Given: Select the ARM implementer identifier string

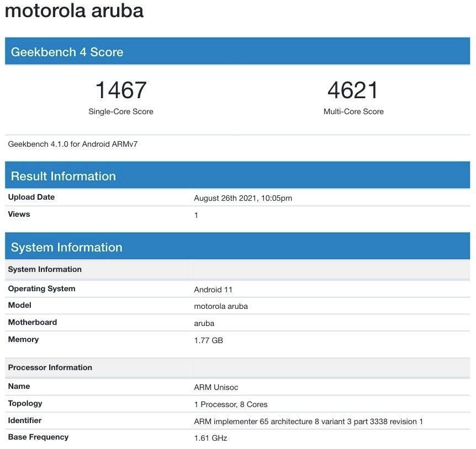Looking at the screenshot, I should point(308,421).
